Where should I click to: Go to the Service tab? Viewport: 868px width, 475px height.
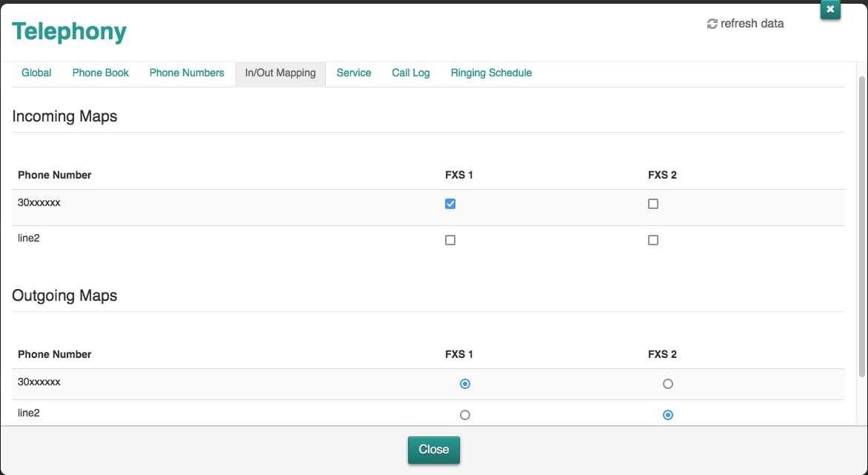353,73
